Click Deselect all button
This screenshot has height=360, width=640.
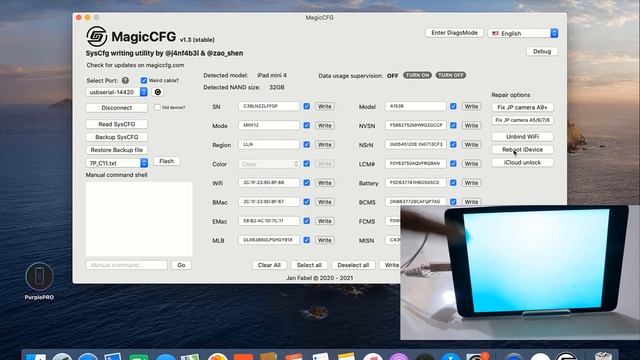[x=353, y=265]
